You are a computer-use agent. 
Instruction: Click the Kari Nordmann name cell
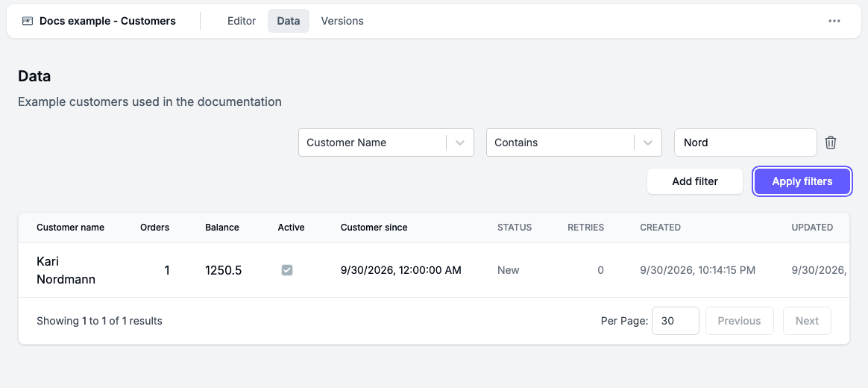66,270
